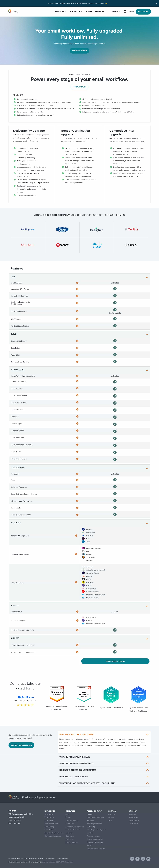Click the Get Enterprise Pricing button
The height and width of the screenshot is (868, 159).
pyautogui.click(x=115, y=661)
